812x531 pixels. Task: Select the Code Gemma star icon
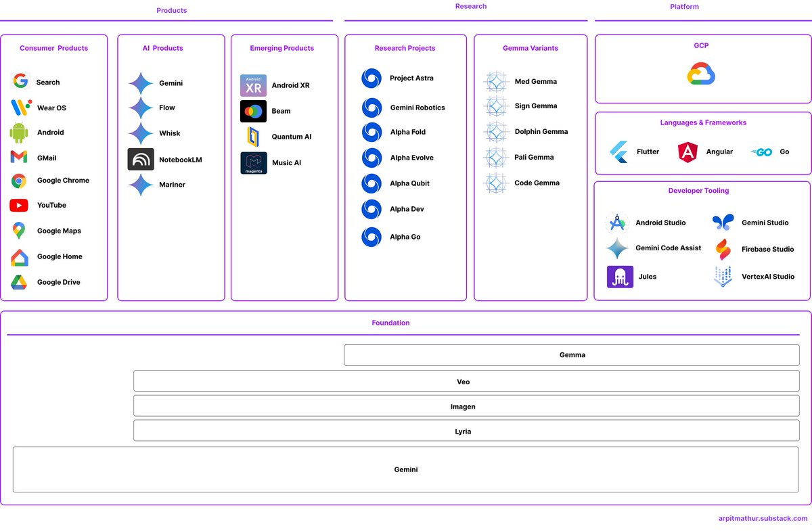496,183
